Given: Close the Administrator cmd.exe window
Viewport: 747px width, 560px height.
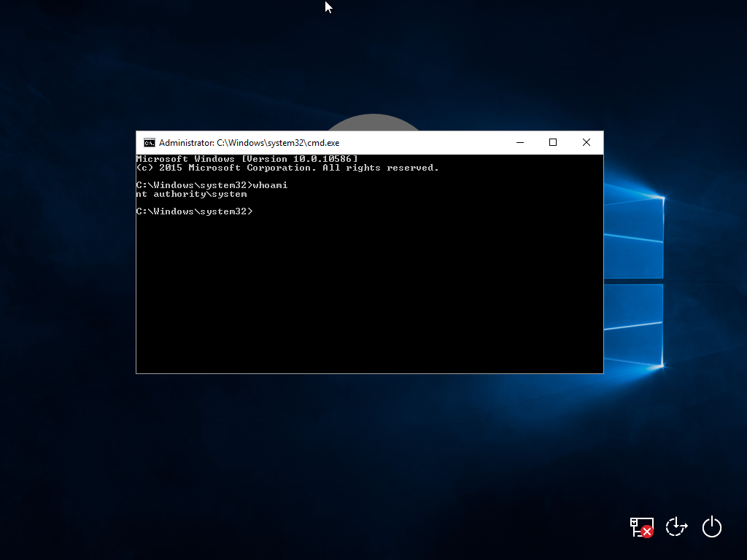Looking at the screenshot, I should point(587,142).
